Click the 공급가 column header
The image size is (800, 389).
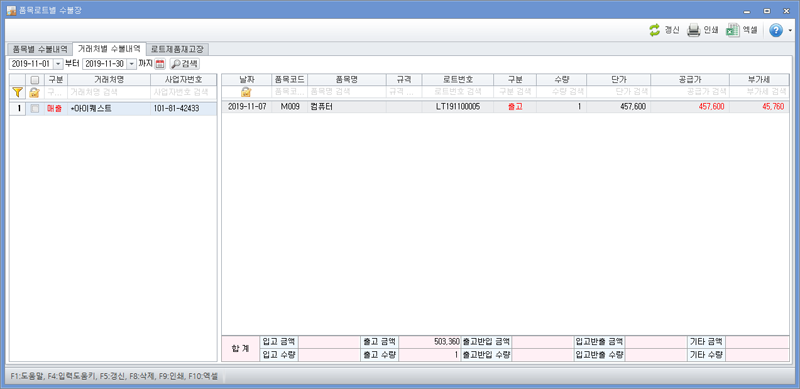click(690, 79)
